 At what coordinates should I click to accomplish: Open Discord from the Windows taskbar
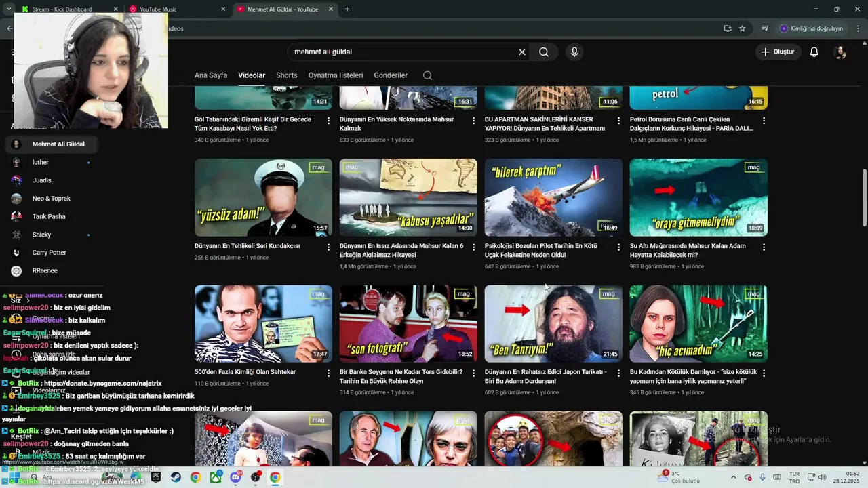pyautogui.click(x=235, y=477)
